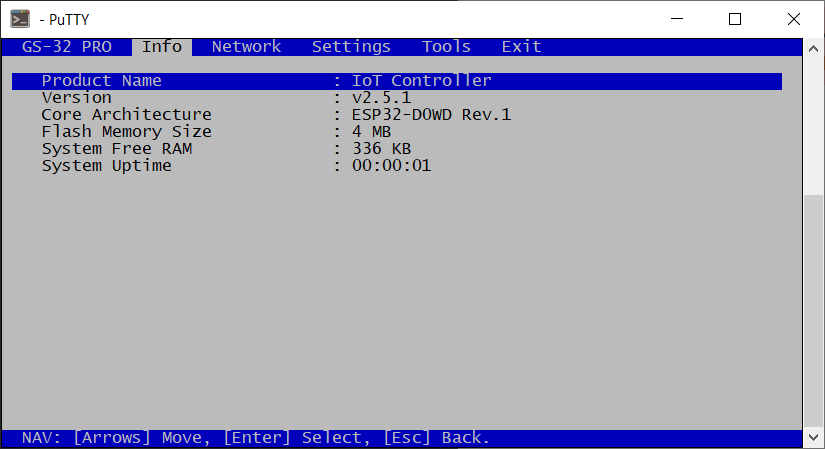
Task: Click the scrollbar down arrow
Action: click(x=813, y=438)
